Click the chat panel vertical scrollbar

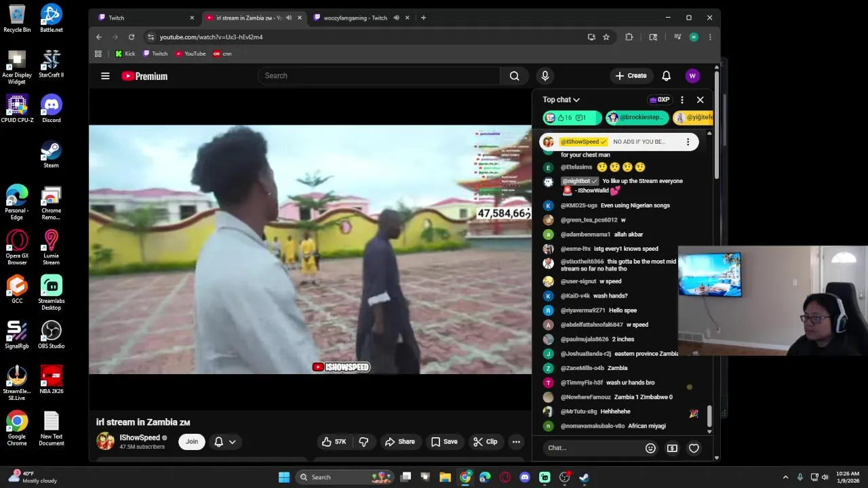[709, 417]
